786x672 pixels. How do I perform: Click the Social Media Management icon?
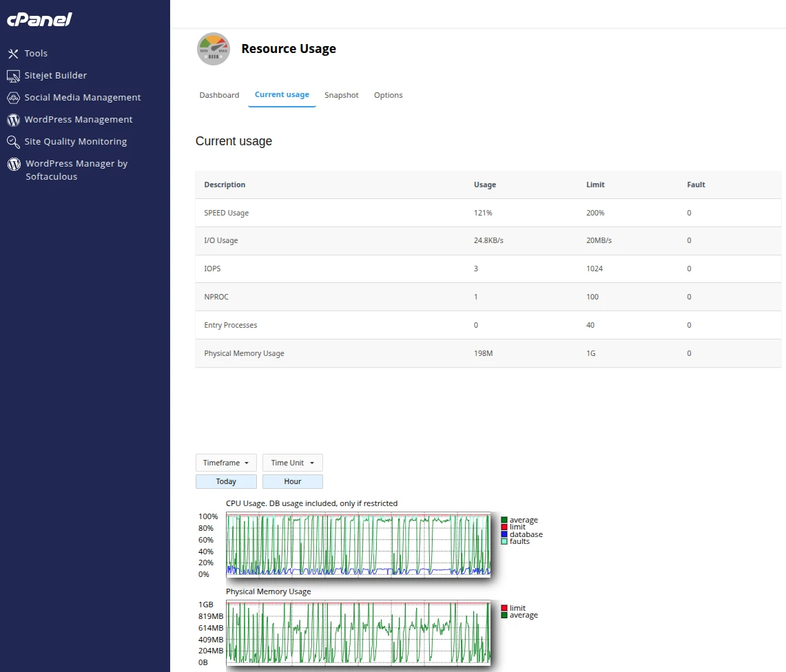tap(13, 98)
